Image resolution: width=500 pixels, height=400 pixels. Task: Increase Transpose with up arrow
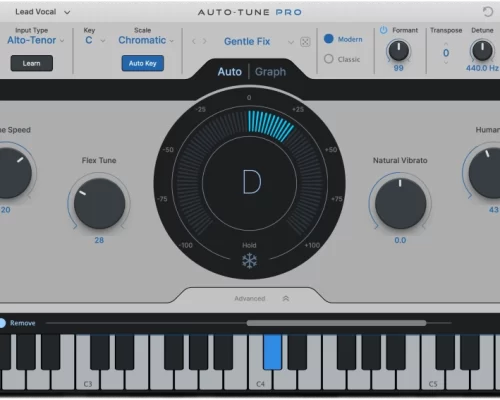tap(446, 44)
